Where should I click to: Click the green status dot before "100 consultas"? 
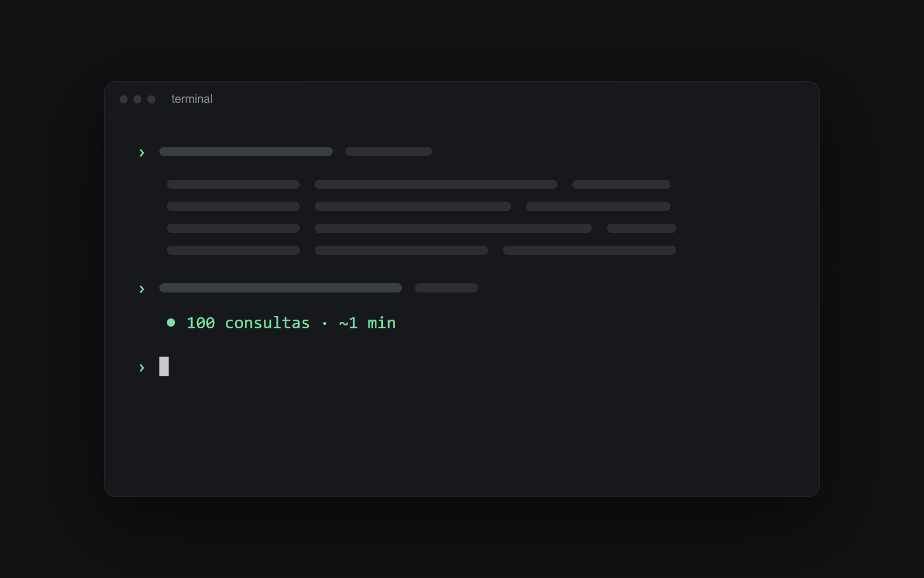coord(171,323)
